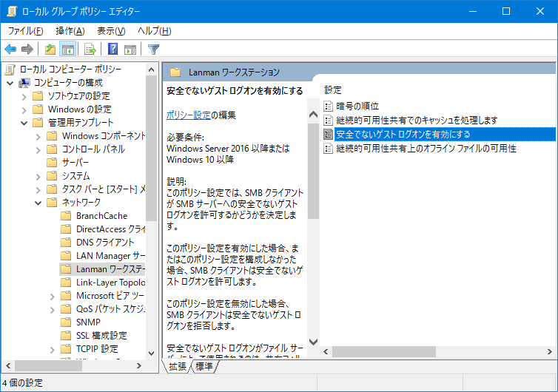Screen dimensions: 558x392
Task: Click the Back arrow toolbar icon
Action: pos(10,49)
